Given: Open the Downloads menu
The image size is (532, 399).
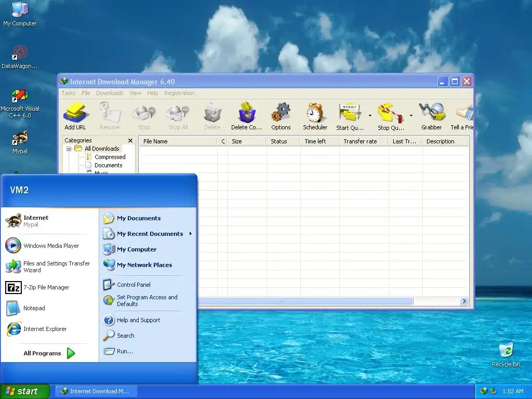Looking at the screenshot, I should tap(110, 93).
